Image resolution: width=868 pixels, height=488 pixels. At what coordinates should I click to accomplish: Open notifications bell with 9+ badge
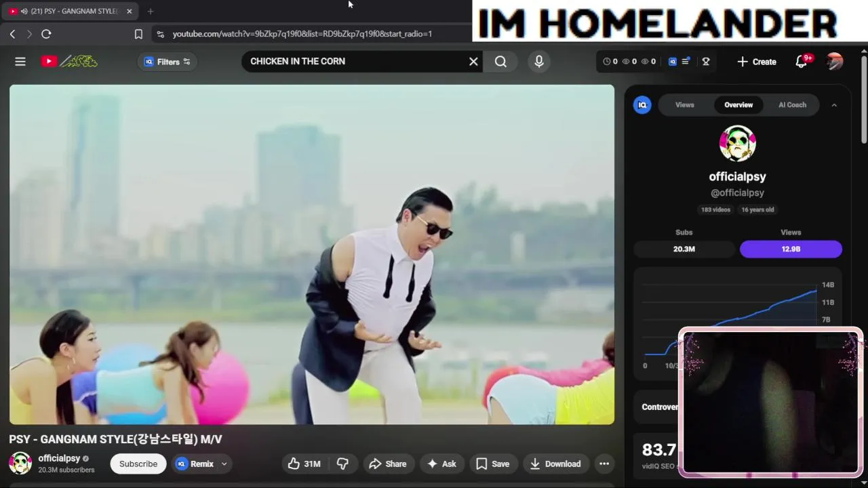tap(802, 62)
